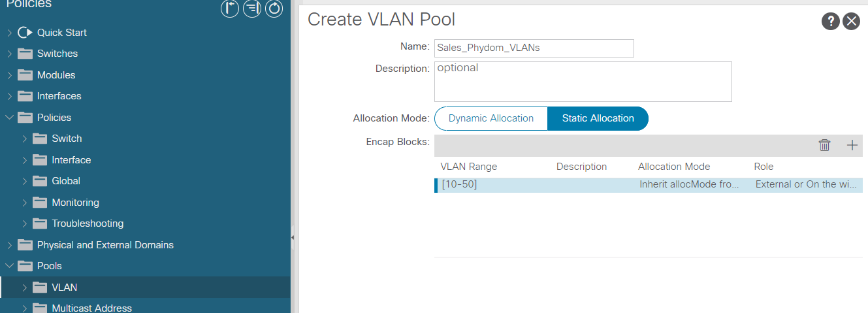Viewport: 868px width, 313px height.
Task: Click the middle list icon in Policies header
Action: [252, 8]
